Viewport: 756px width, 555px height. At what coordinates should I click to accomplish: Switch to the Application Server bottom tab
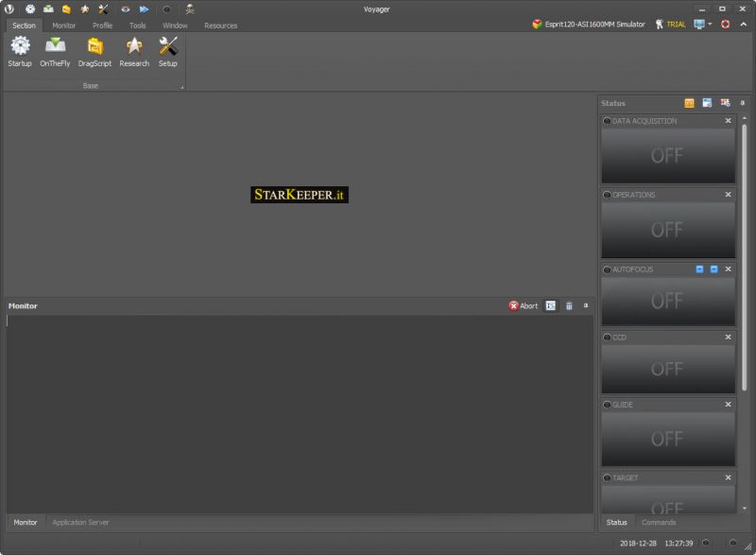tap(80, 522)
